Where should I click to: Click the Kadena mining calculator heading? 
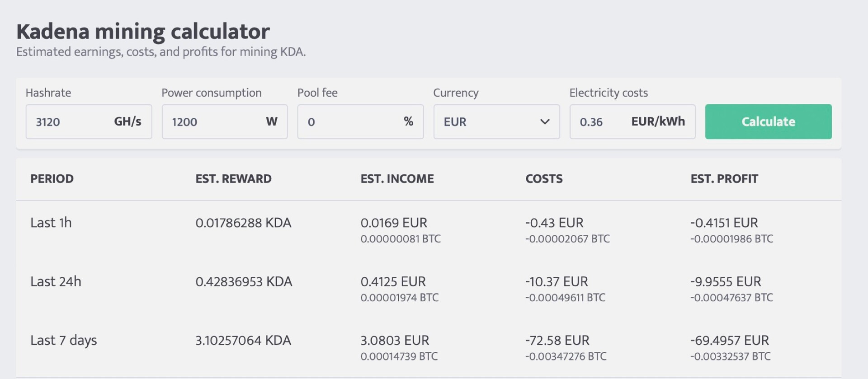(x=143, y=32)
